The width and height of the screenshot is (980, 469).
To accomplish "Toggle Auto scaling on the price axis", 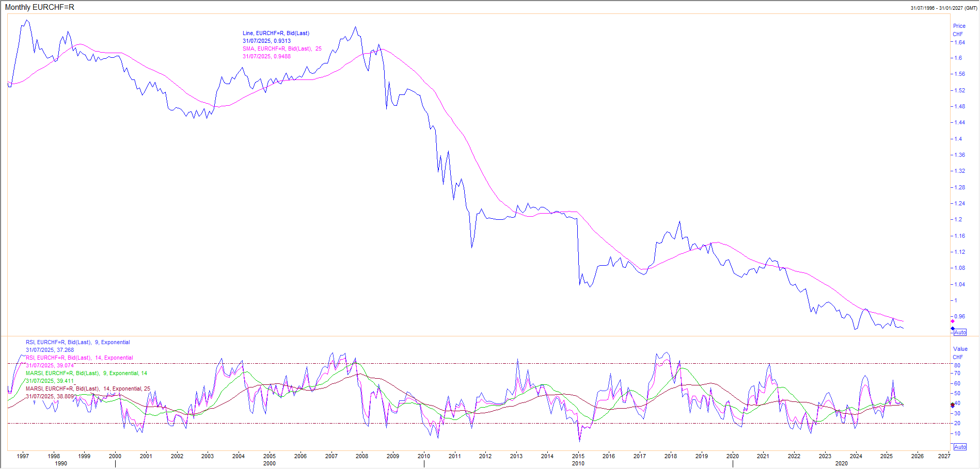I will pyautogui.click(x=960, y=332).
